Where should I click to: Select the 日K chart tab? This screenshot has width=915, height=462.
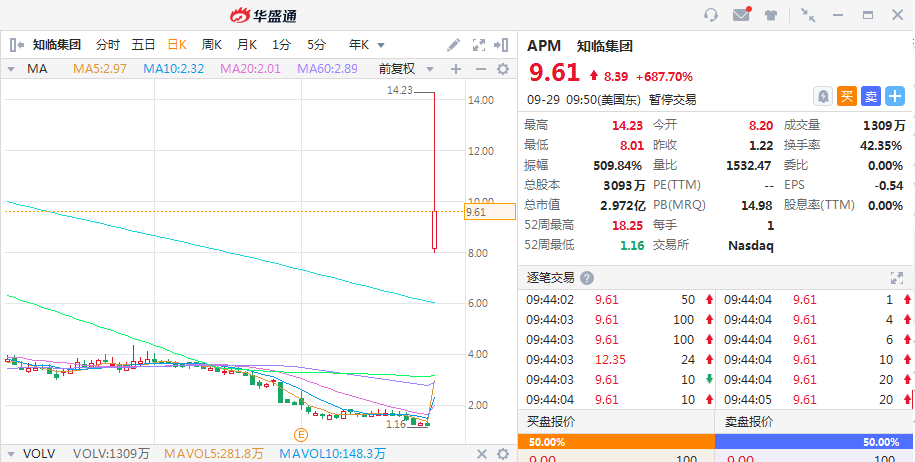177,45
